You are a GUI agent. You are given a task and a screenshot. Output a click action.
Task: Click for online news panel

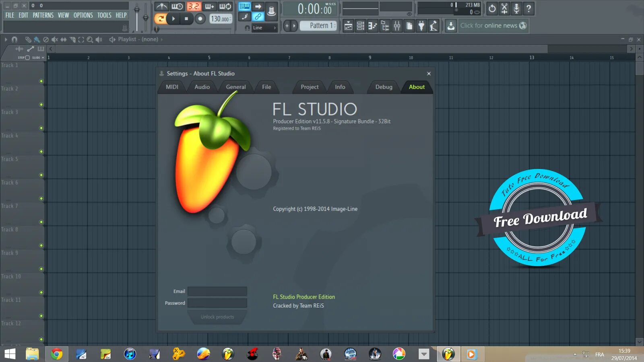(493, 26)
